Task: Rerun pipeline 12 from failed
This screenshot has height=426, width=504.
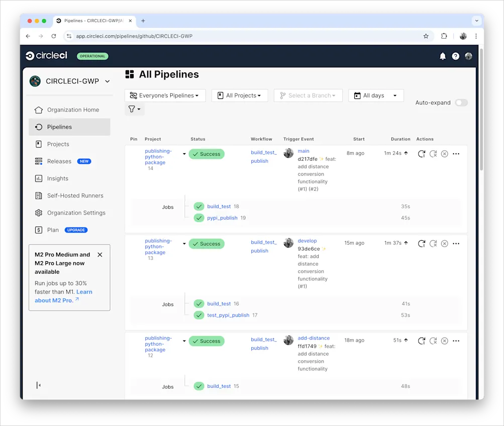Action: click(433, 341)
